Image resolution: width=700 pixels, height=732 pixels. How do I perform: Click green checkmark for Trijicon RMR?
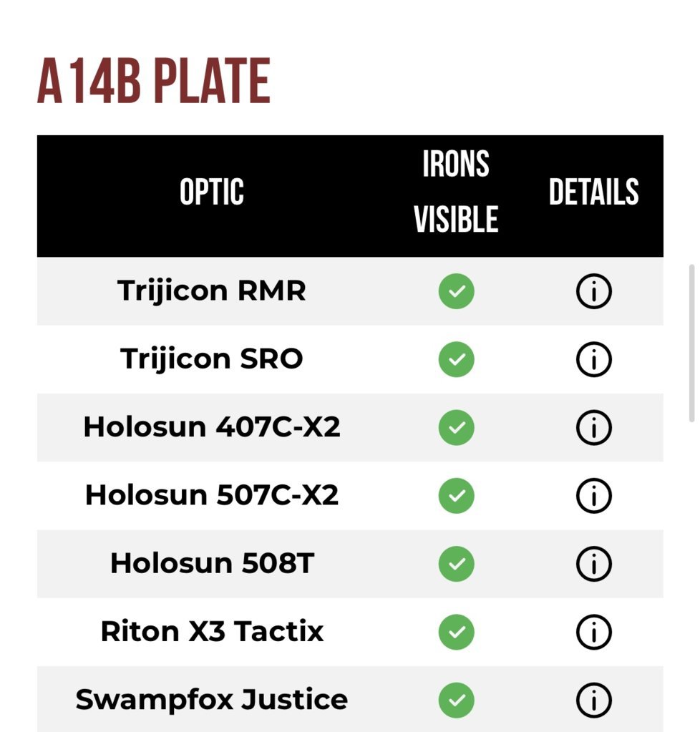[456, 291]
